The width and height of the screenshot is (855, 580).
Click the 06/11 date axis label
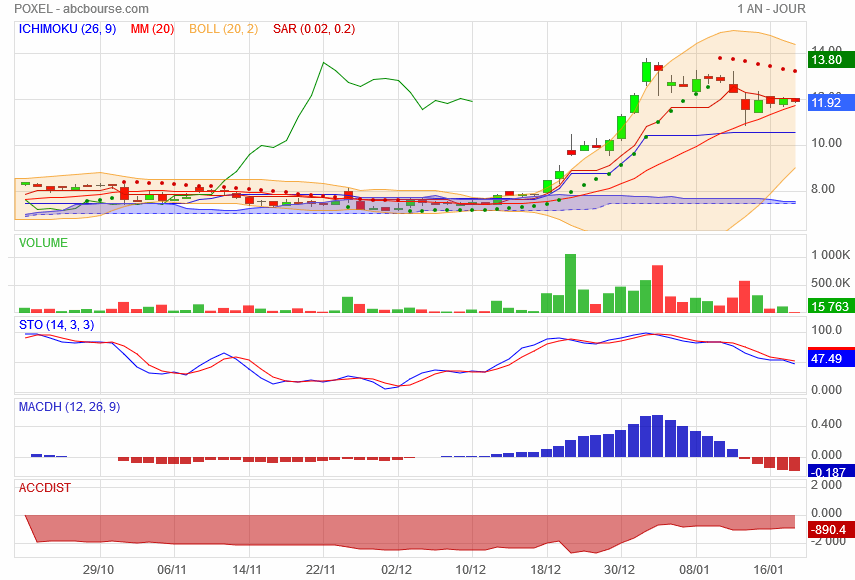[172, 570]
